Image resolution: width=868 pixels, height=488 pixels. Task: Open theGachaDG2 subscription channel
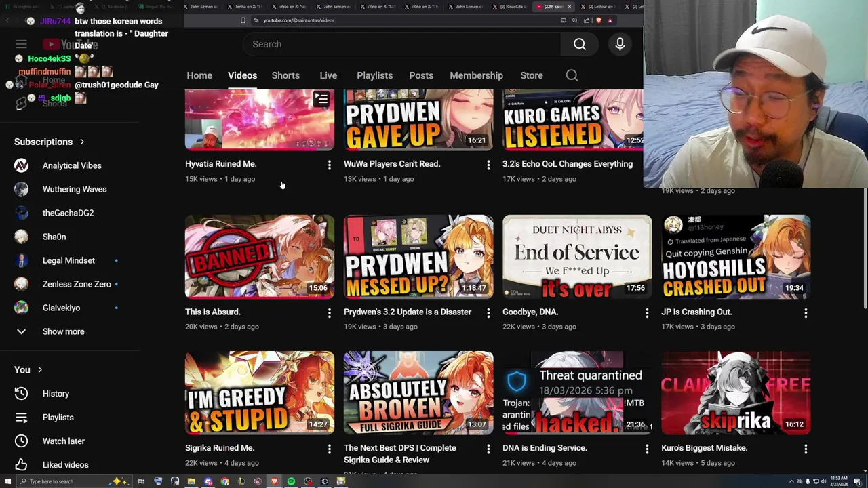[68, 213]
